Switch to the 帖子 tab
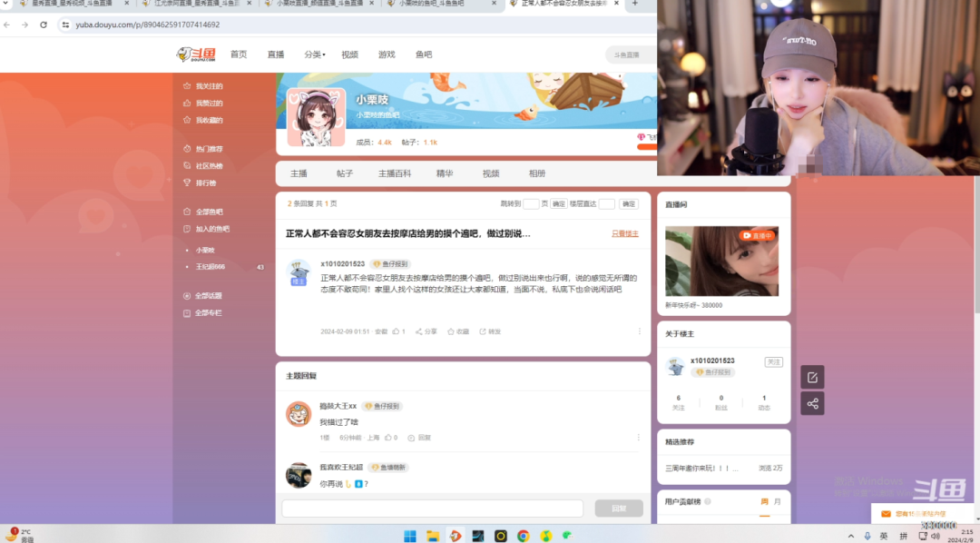Viewport: 980px width, 543px height. [x=345, y=174]
